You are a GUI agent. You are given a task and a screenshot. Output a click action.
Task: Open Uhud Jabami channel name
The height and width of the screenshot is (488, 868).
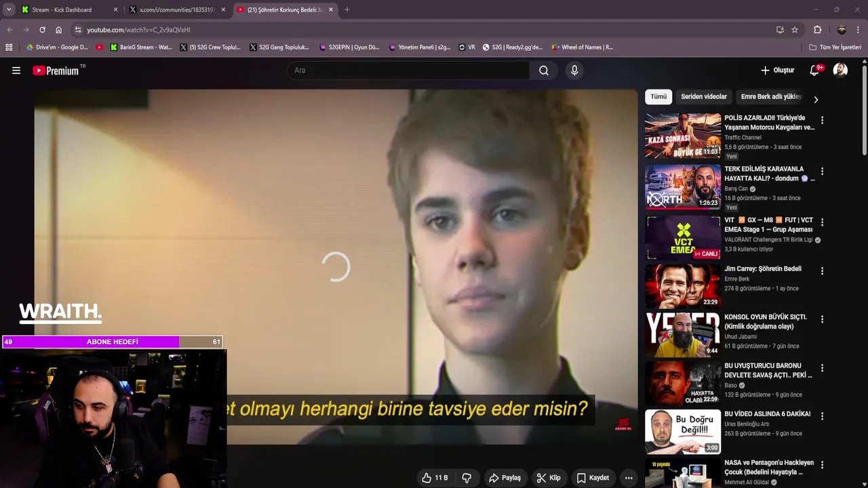pyautogui.click(x=741, y=337)
